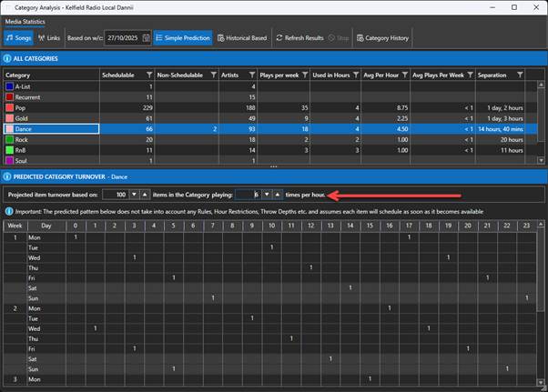Click the hour 23 column header
The height and width of the screenshot is (392, 548).
[526, 226]
